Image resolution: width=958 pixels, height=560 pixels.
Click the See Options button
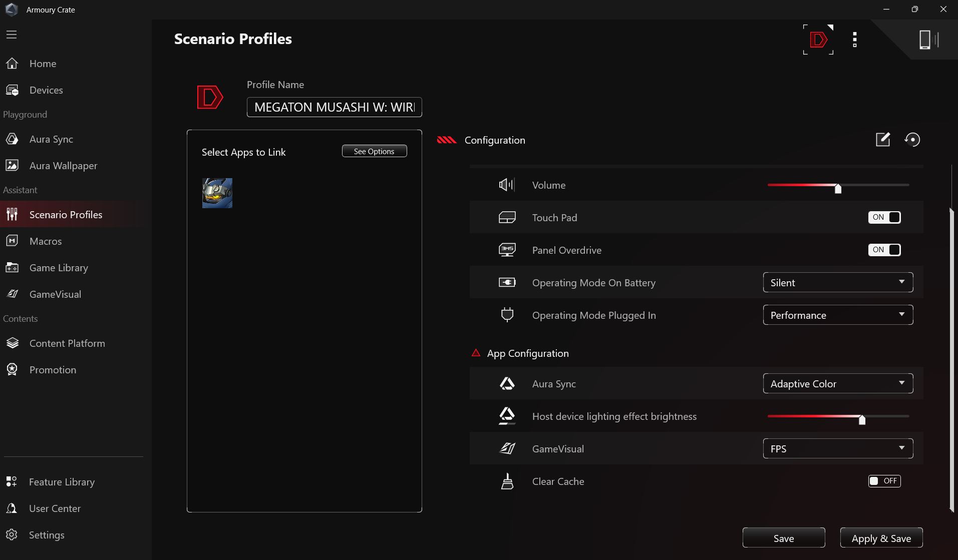pos(374,151)
